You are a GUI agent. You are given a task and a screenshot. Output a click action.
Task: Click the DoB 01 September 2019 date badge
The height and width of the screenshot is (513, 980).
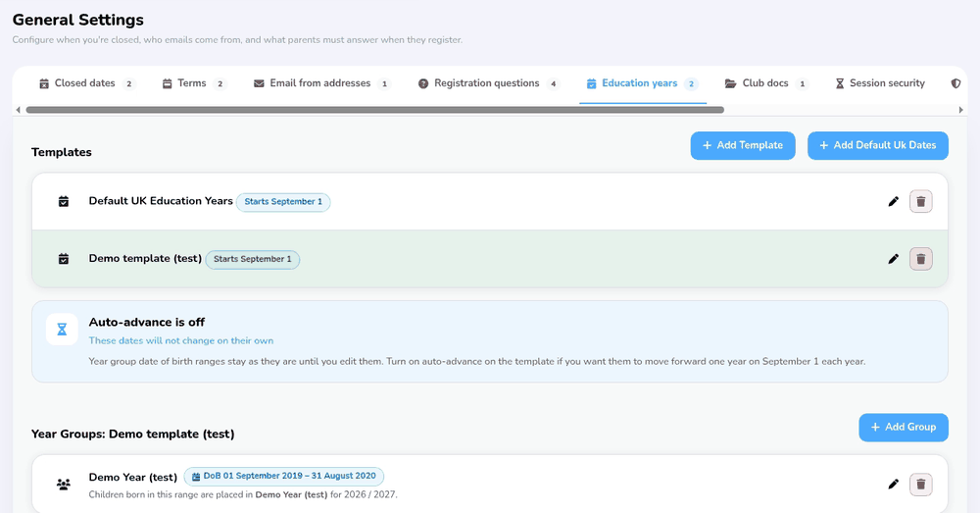pos(284,477)
